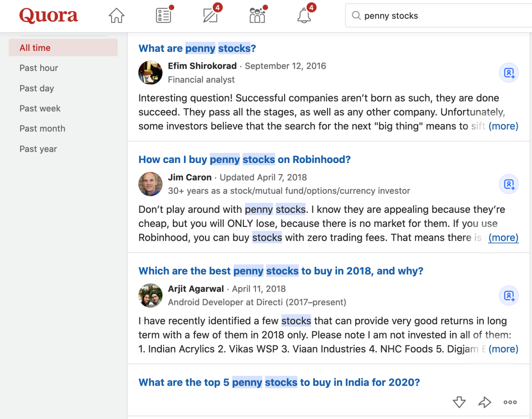532x419 pixels.
Task: Click Jim Caron's profile name
Action: click(x=190, y=177)
